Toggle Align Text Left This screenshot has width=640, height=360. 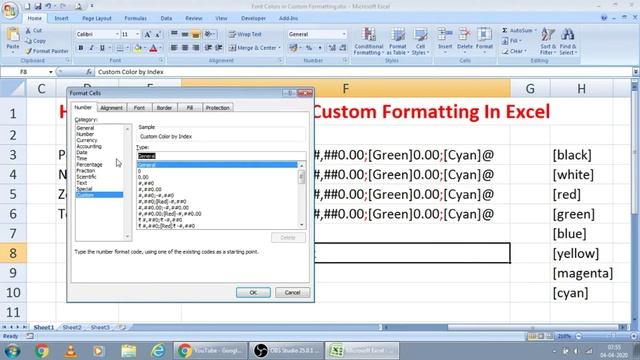tap(174, 48)
